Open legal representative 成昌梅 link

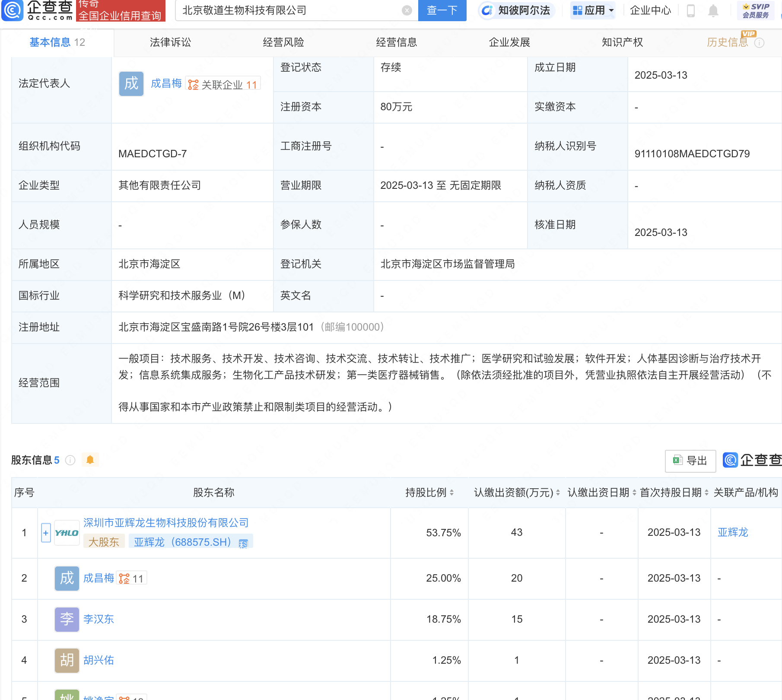point(166,83)
